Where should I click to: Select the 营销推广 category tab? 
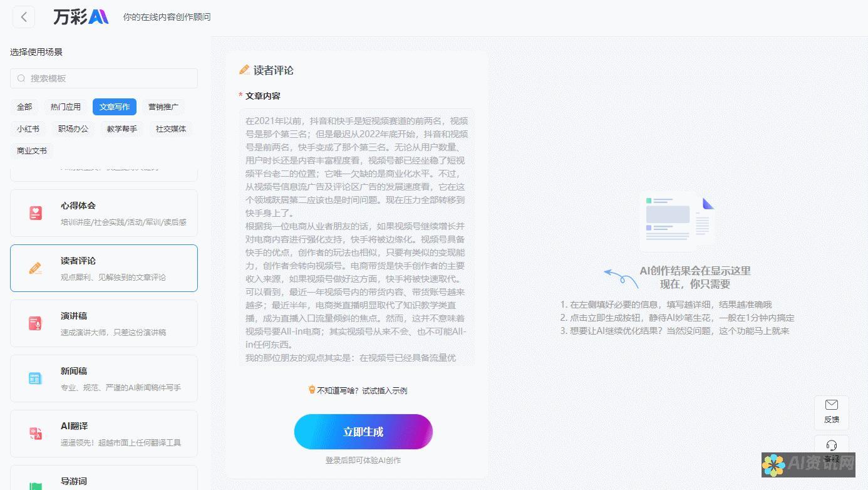pos(163,107)
